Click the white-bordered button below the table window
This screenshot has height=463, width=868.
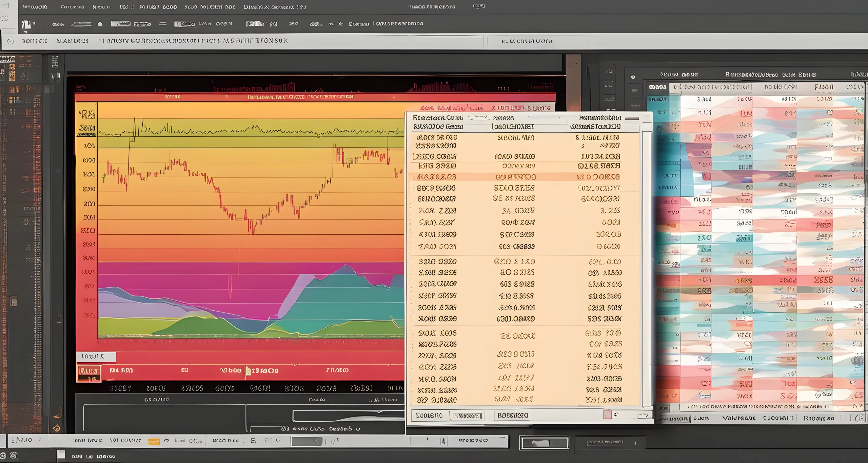coord(545,443)
